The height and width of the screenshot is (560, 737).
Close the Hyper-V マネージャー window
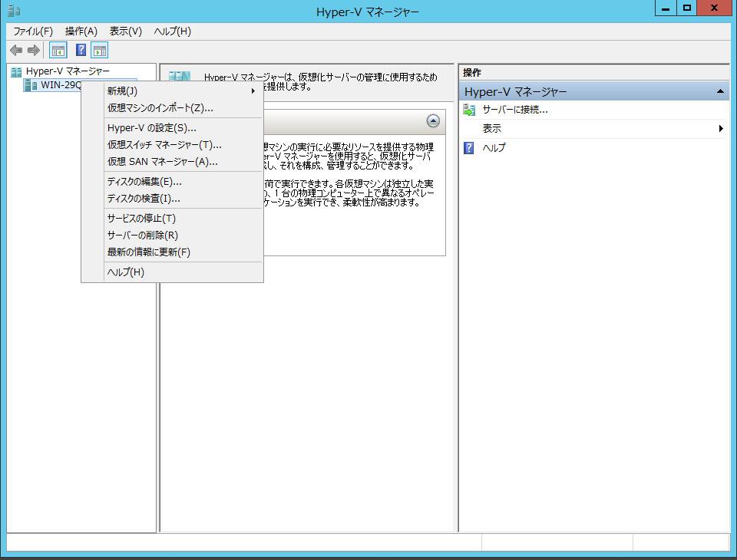[x=715, y=8]
